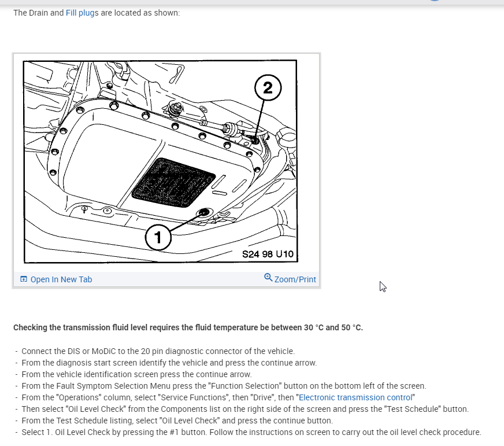Click the magnifier icon beside Zoom/Print
The width and height of the screenshot is (504, 446).
[x=268, y=278]
